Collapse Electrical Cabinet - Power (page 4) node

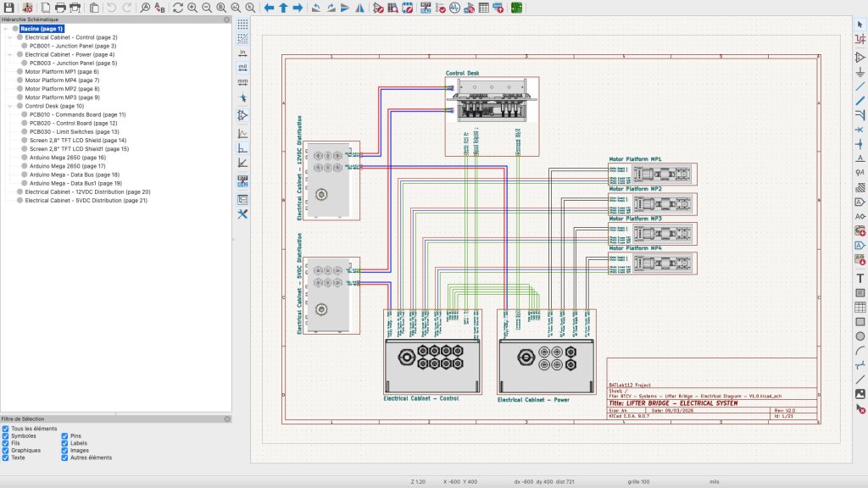[8, 54]
